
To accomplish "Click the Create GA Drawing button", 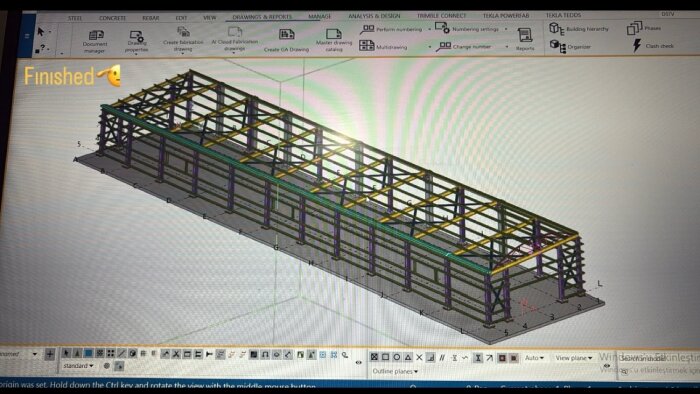I will pyautogui.click(x=286, y=41).
